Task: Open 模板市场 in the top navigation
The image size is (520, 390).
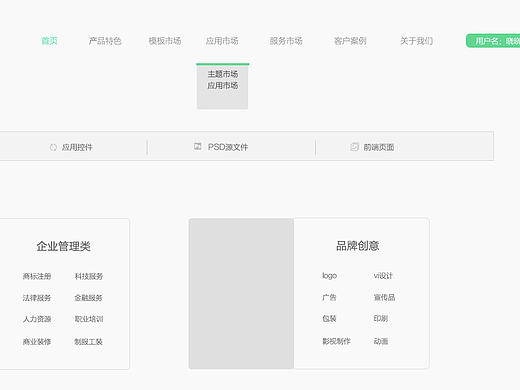Action: click(165, 41)
